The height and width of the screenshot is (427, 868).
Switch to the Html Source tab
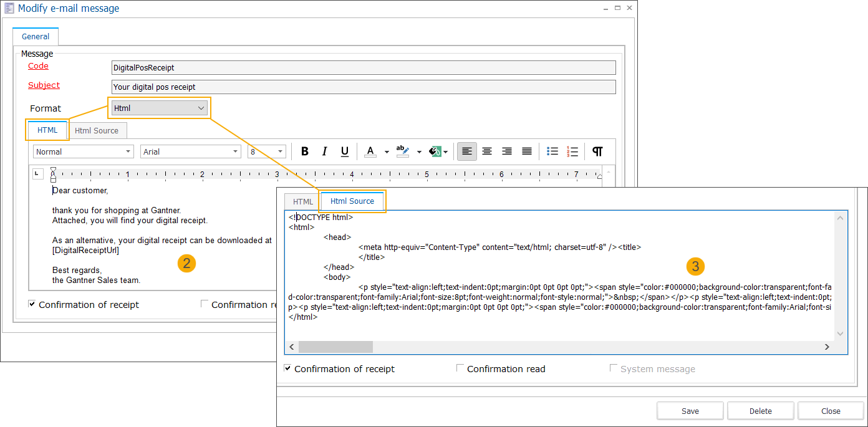click(x=352, y=201)
